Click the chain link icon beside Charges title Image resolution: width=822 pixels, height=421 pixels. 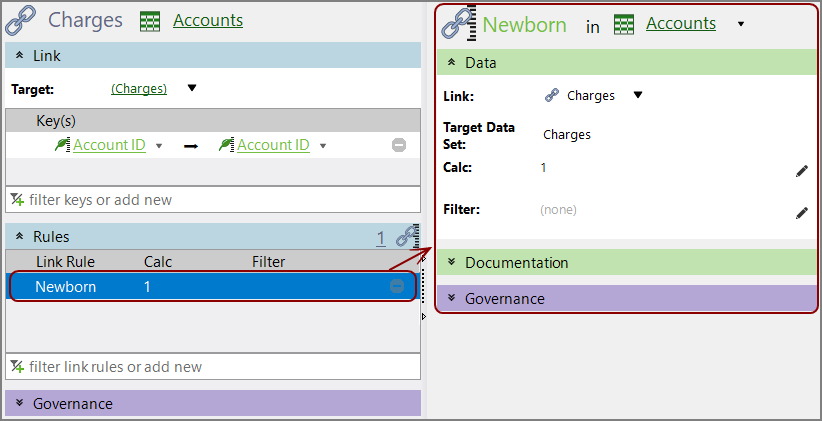click(20, 20)
